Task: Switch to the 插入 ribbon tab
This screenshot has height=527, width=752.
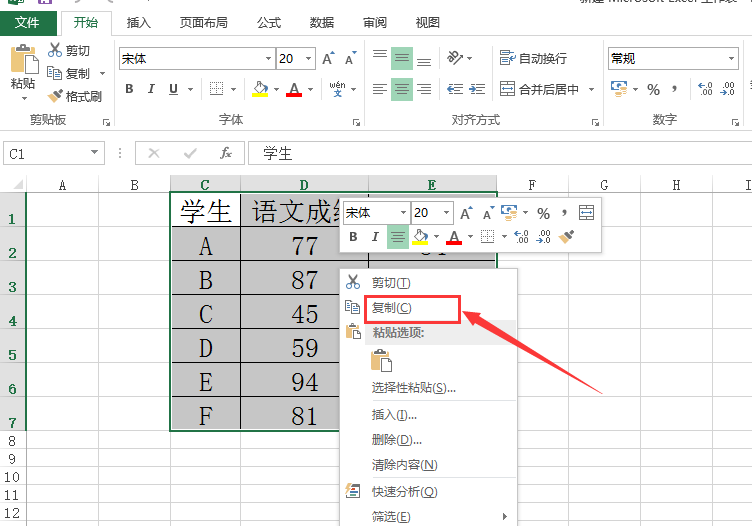Action: point(140,22)
